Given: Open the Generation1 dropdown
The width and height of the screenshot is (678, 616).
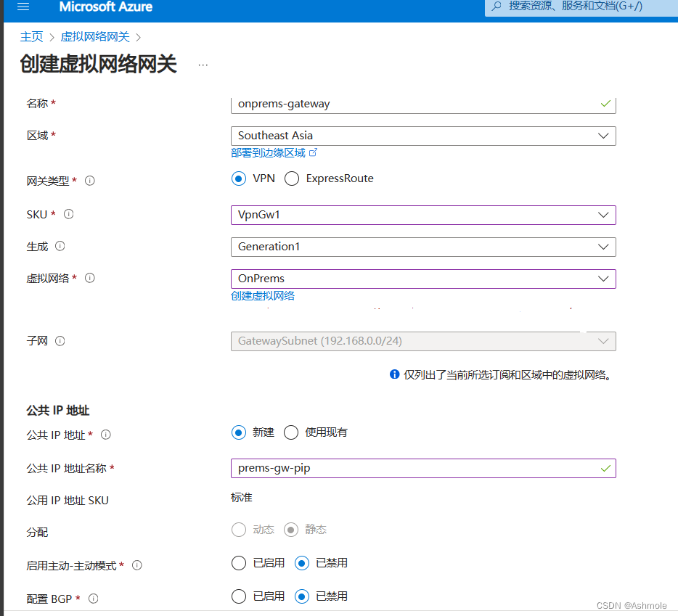Looking at the screenshot, I should [x=423, y=247].
